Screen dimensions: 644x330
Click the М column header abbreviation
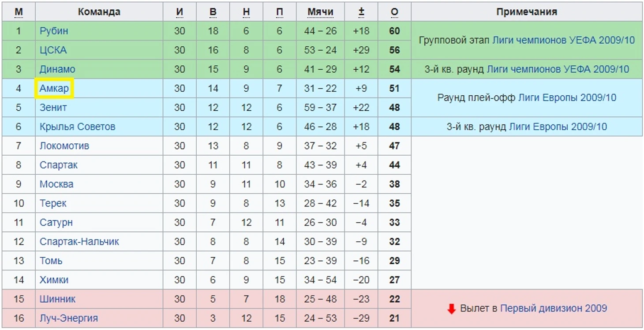pos(19,12)
